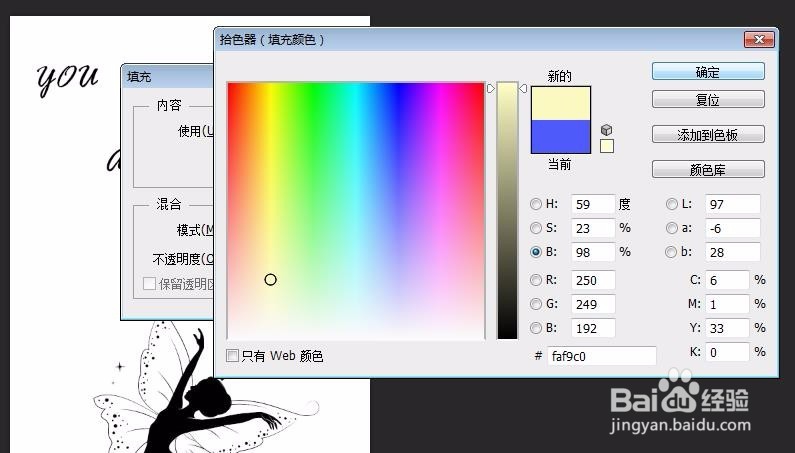The height and width of the screenshot is (453, 795).
Task: Select the S saturation radio button
Action: pyautogui.click(x=535, y=228)
